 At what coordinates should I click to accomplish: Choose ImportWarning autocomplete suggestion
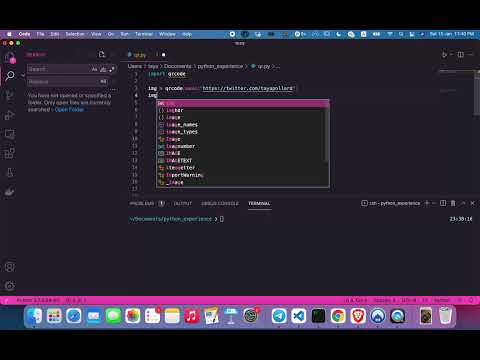point(243,175)
